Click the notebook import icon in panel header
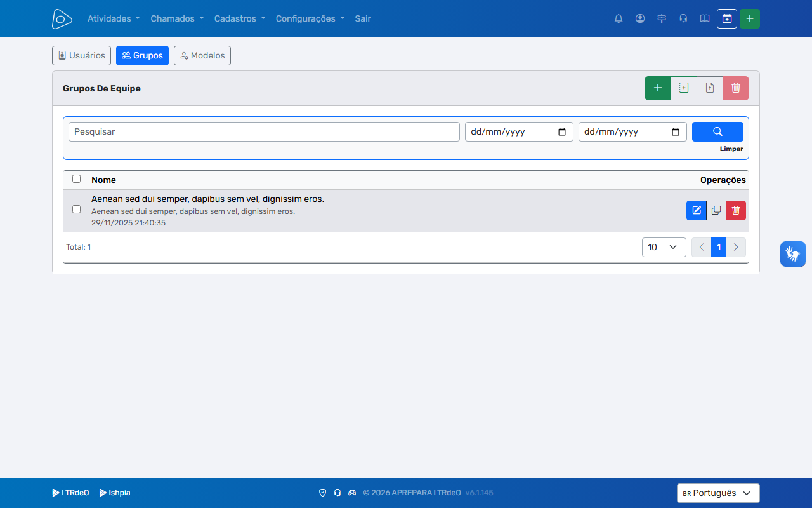The height and width of the screenshot is (508, 812). point(684,88)
